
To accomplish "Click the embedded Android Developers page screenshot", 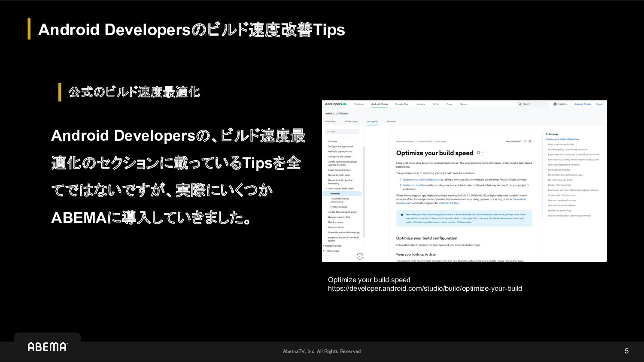I will pos(465,181).
